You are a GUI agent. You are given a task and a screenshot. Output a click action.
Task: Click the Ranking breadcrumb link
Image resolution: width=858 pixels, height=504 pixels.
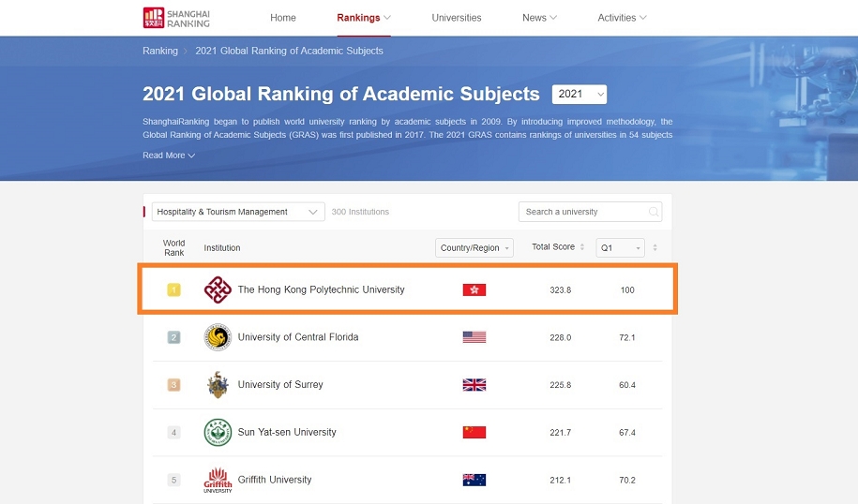pos(160,51)
